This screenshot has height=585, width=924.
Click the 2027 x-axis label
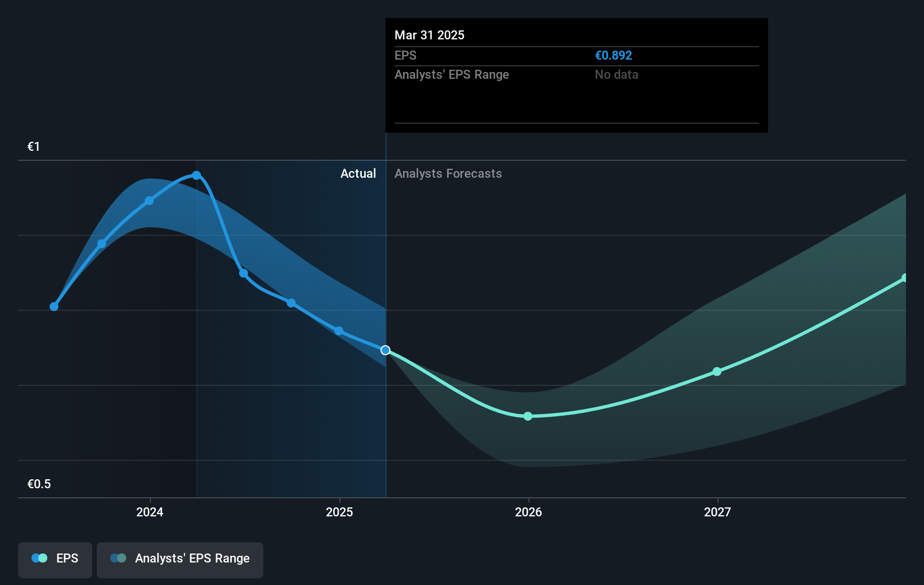coord(717,512)
